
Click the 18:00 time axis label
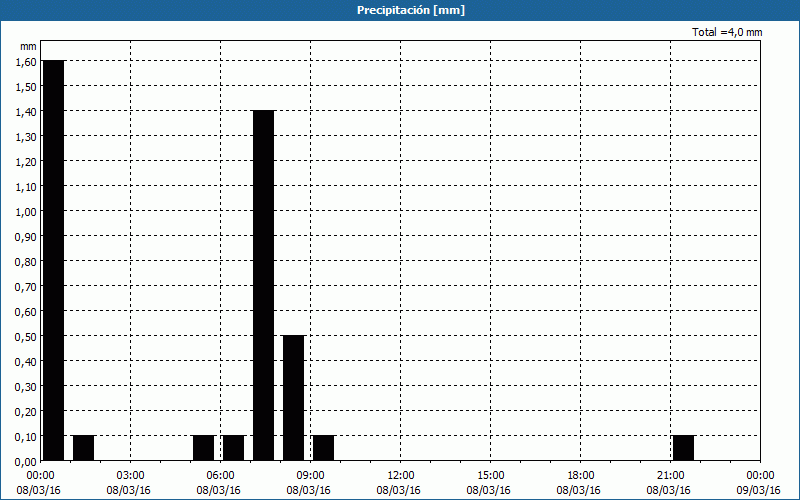click(581, 476)
